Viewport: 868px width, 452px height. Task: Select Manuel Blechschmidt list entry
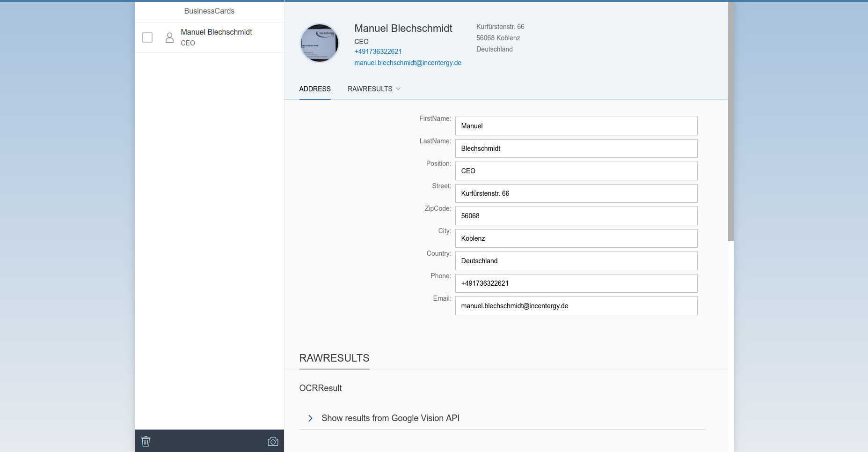tap(217, 37)
